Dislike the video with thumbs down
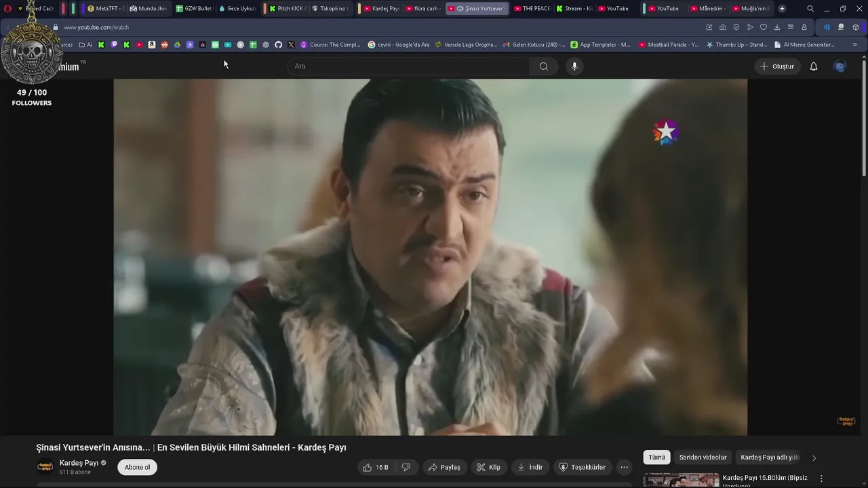The image size is (868, 488). point(406,467)
